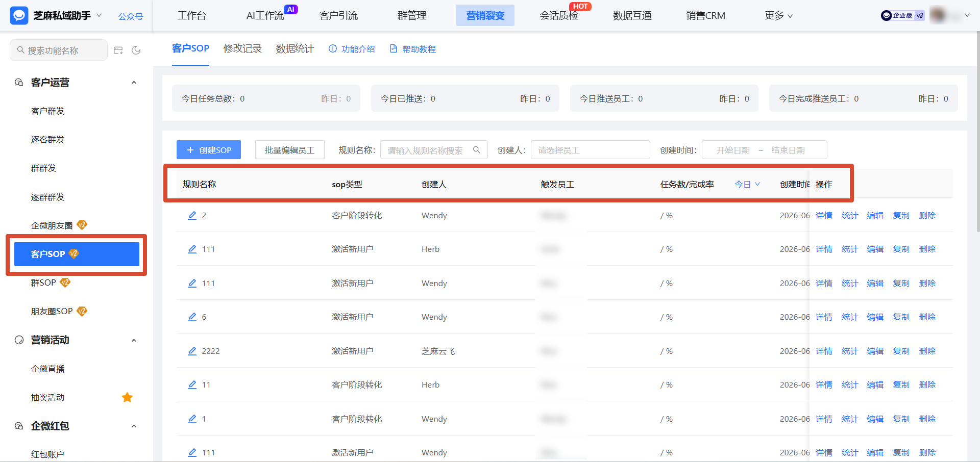Click the rename pencil icon for rule 11
The height and width of the screenshot is (462, 980).
(192, 384)
